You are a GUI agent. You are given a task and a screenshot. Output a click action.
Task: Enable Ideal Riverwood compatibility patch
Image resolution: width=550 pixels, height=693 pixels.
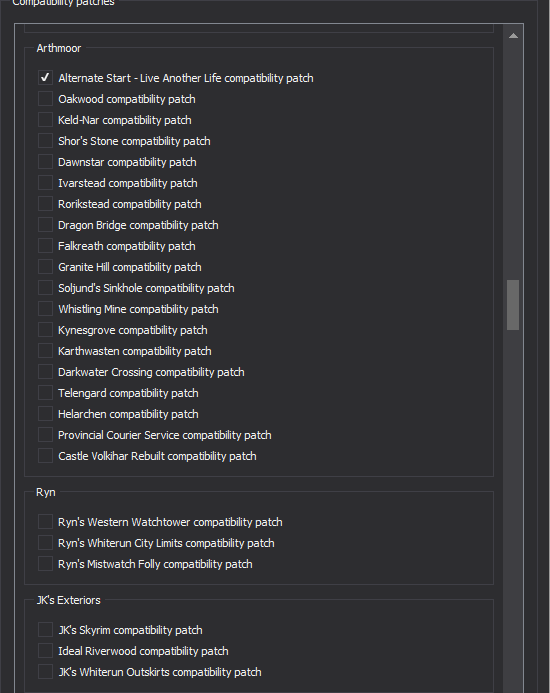tap(45, 651)
